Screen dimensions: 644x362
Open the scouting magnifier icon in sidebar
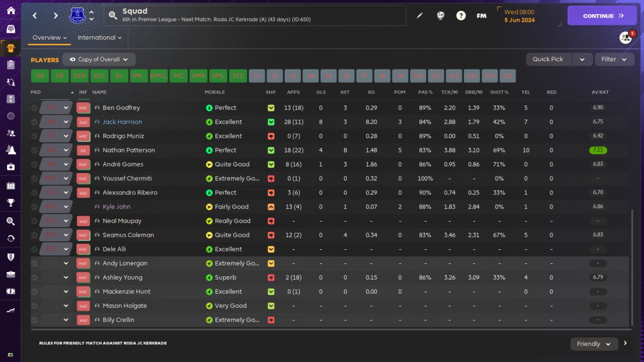click(x=11, y=221)
